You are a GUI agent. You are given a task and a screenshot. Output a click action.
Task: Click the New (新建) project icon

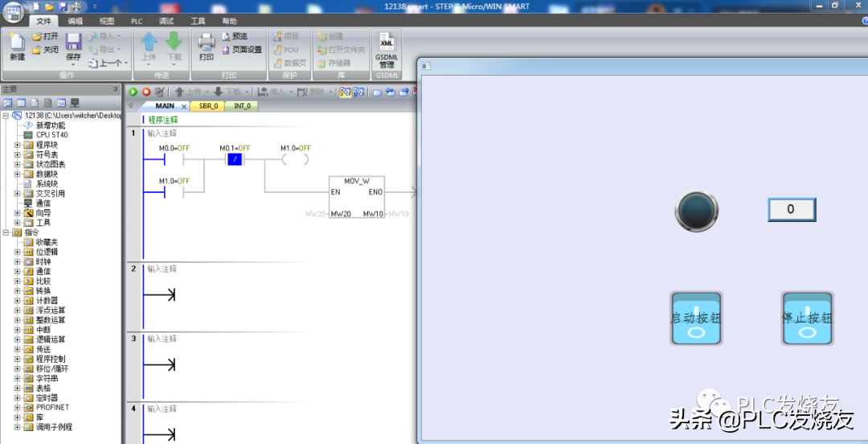17,47
